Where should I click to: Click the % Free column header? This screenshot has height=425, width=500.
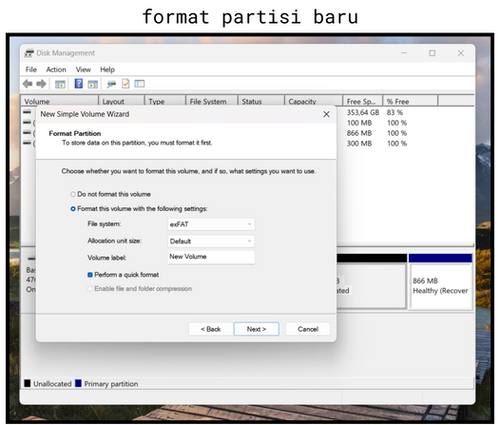(410, 101)
